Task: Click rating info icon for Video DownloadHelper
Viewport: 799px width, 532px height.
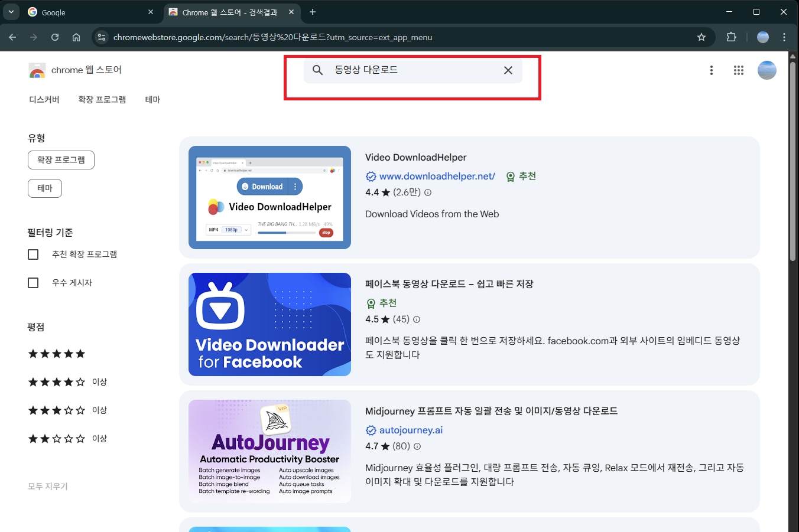Action: tap(428, 192)
